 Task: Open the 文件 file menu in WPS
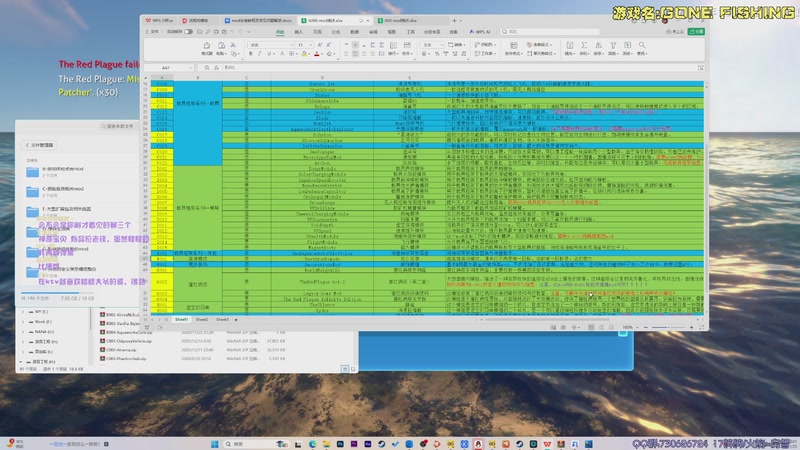point(153,32)
